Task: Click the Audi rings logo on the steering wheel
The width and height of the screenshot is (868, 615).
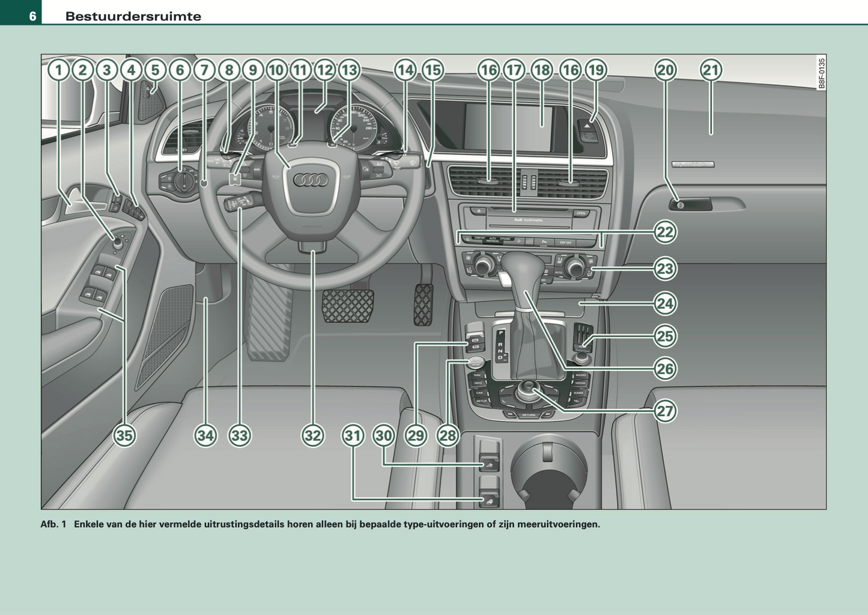Action: point(311,180)
